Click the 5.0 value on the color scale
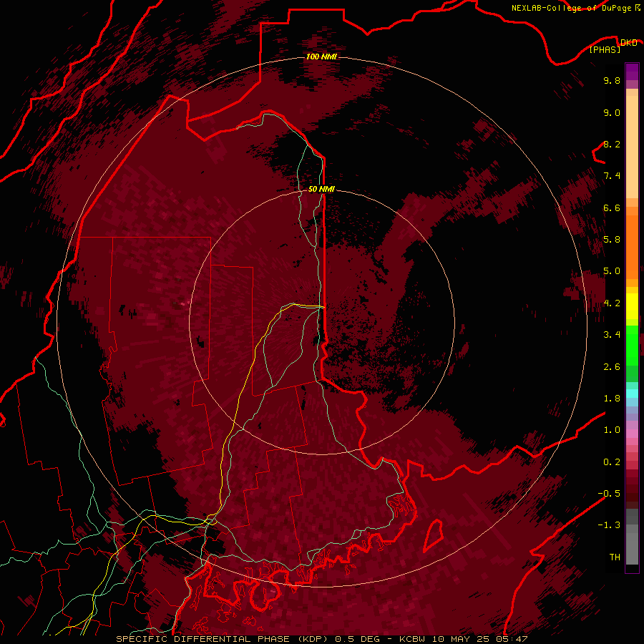The image size is (644, 644). coord(612,271)
